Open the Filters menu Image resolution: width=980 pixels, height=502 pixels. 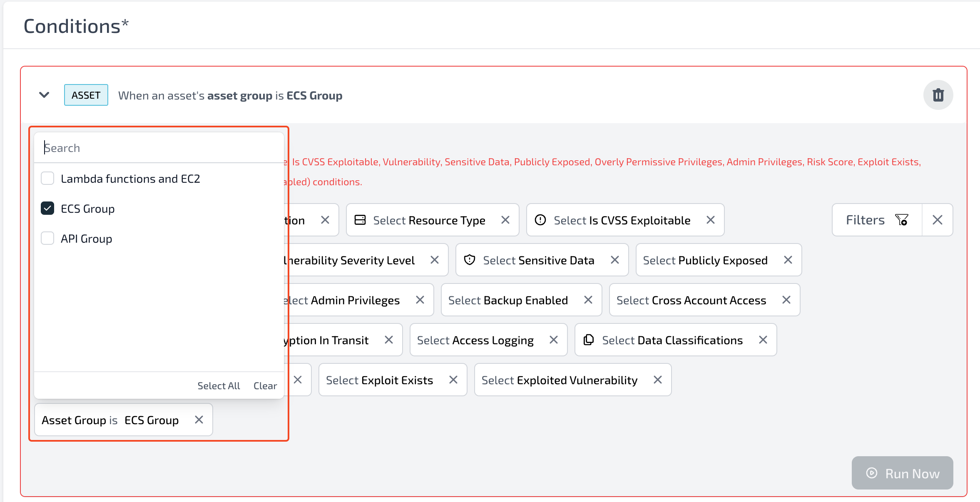click(x=877, y=220)
